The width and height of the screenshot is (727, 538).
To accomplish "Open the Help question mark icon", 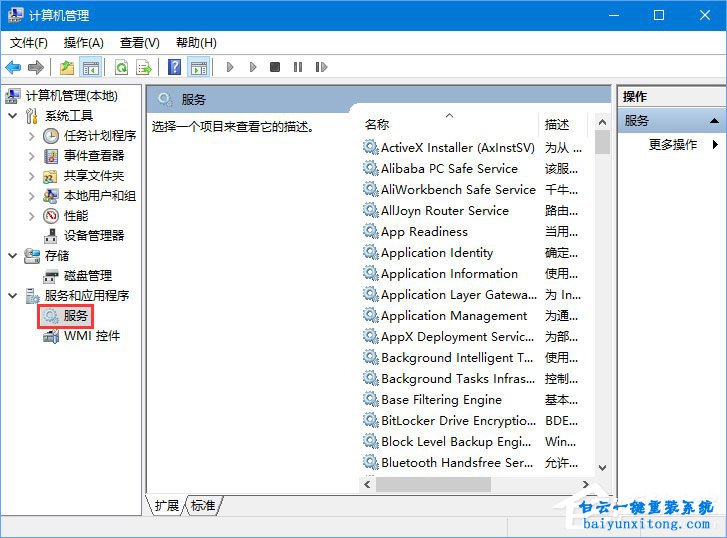I will [174, 67].
